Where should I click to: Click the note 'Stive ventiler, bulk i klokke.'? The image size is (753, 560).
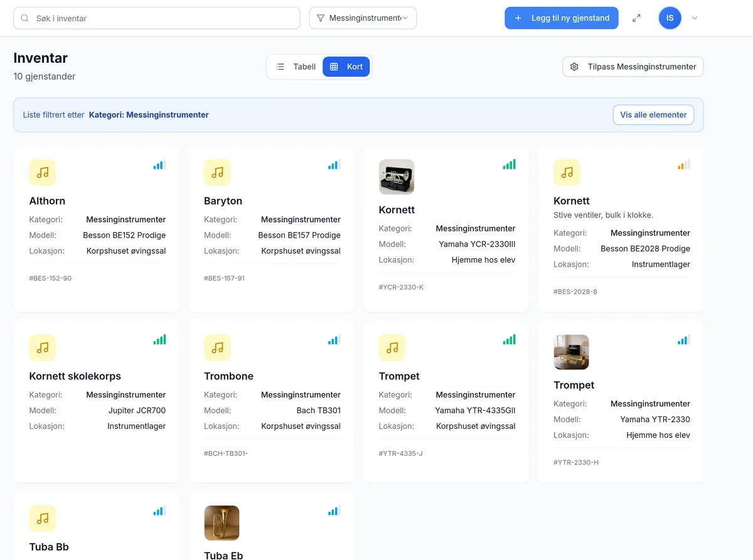[604, 215]
